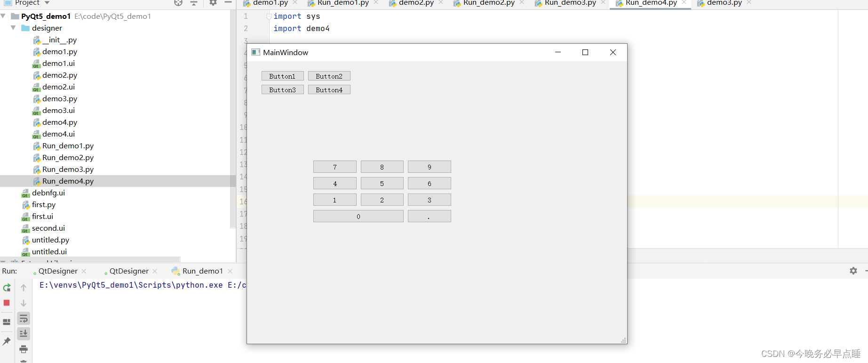Restore layout in run panel
The width and height of the screenshot is (868, 363).
(7, 322)
